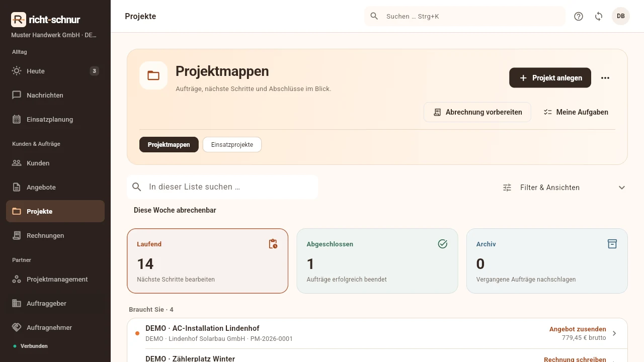Click the magnifier icon in list search
The width and height of the screenshot is (644, 362).
(x=137, y=187)
